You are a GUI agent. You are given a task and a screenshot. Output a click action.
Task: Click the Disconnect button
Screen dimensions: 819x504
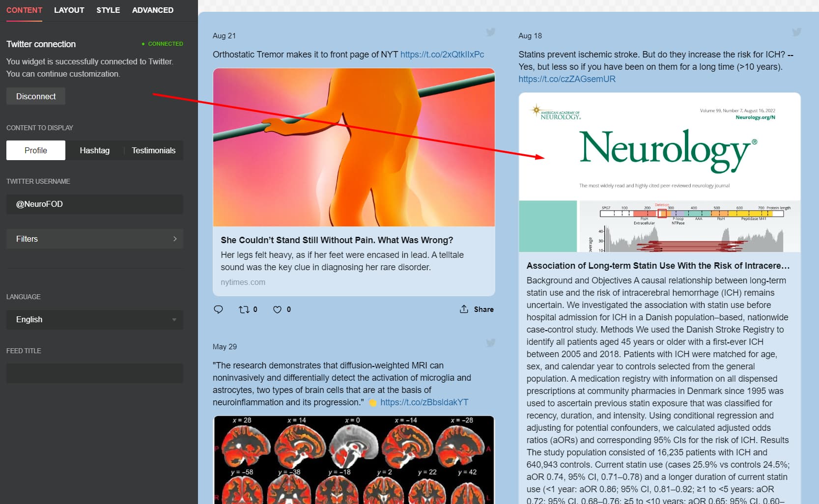pos(36,96)
